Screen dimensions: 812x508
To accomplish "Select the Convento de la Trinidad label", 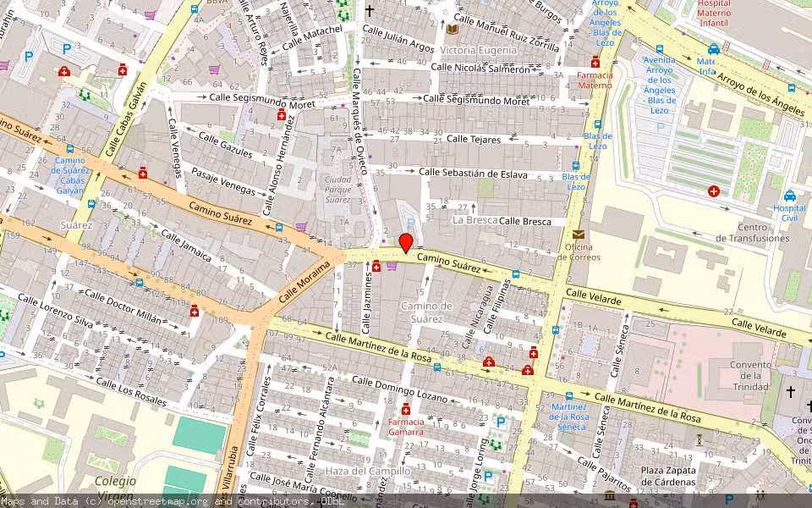I will (x=751, y=376).
